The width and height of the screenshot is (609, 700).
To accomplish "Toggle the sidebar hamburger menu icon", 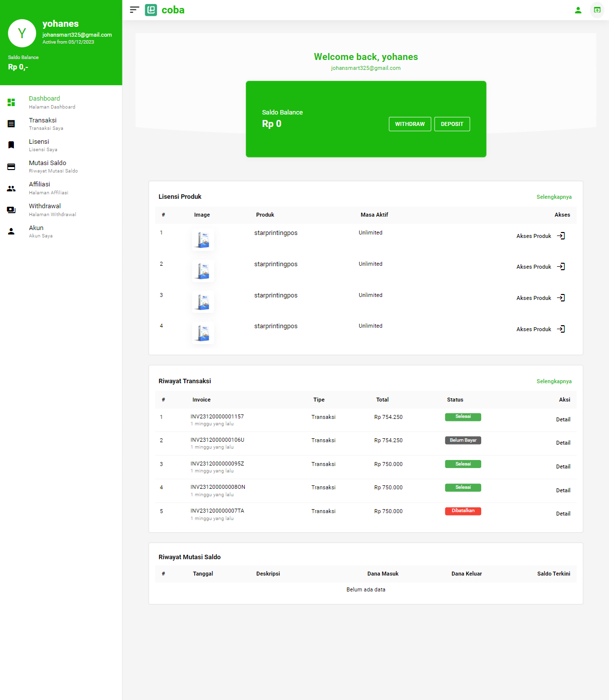I will (134, 10).
